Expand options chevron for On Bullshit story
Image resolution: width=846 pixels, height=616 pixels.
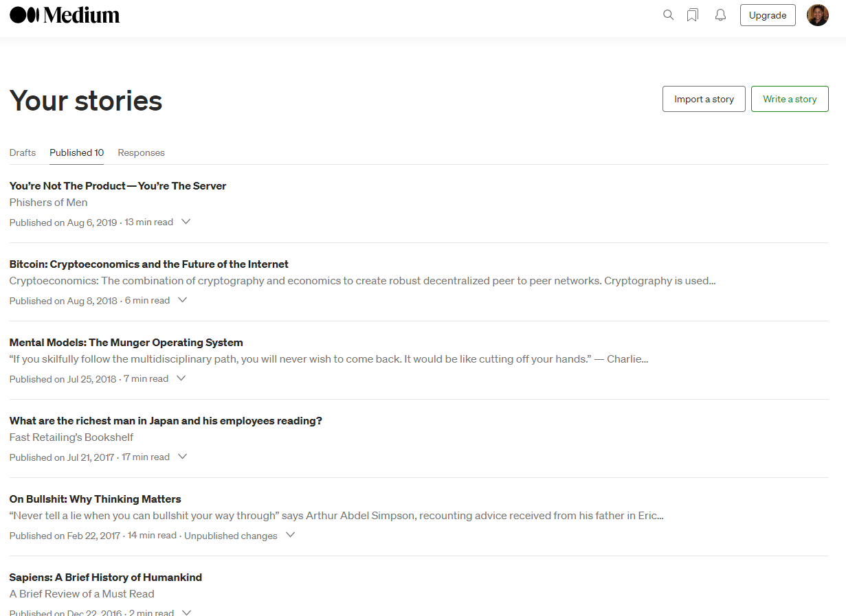290,535
